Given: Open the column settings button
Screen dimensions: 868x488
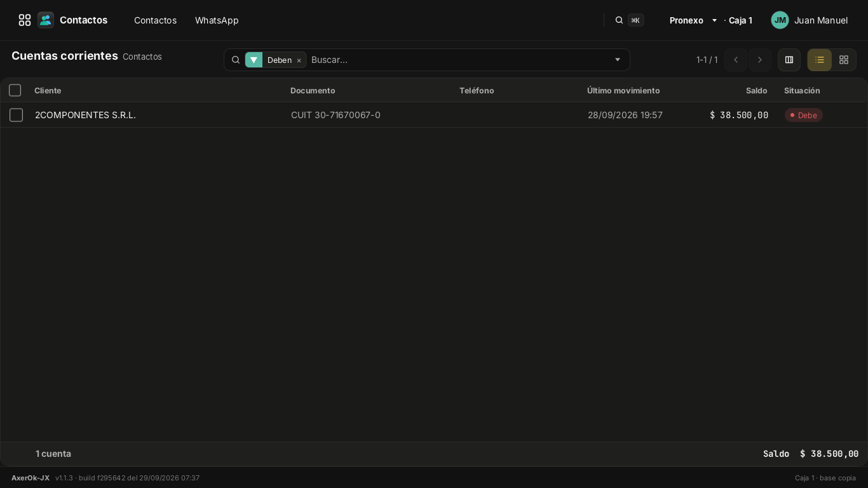Looking at the screenshot, I should click(789, 60).
